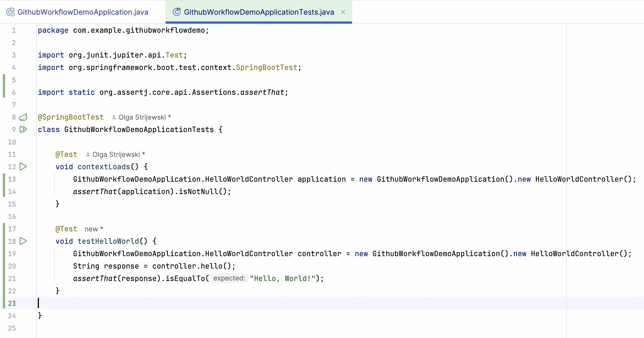Viewport: 644px width, 338px height.
Task: Click the 'expected:' parameter hint
Action: [229, 278]
